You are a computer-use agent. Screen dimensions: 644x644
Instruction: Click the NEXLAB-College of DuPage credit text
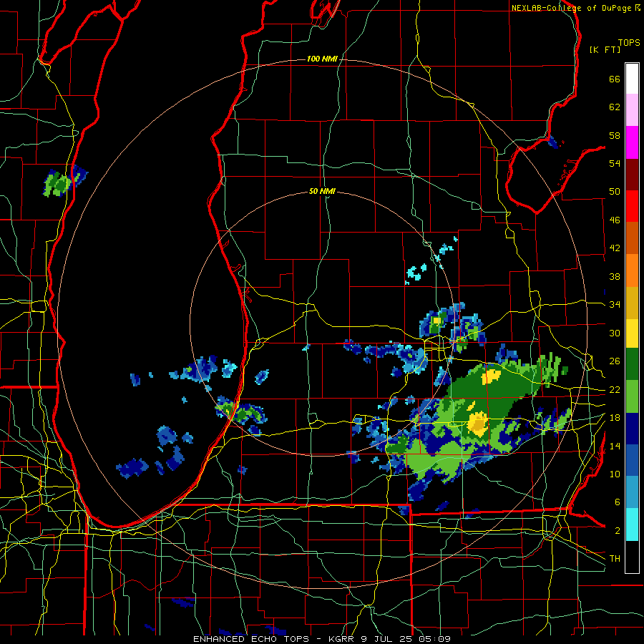pos(575,8)
